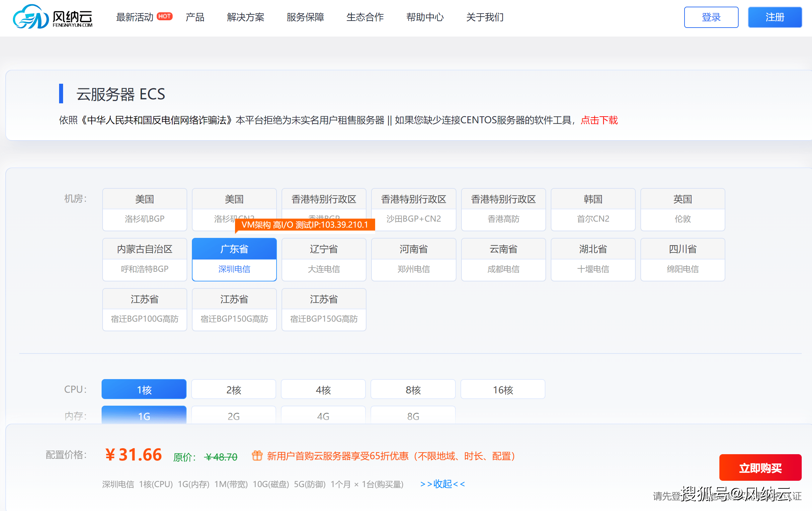Choose 4G memory option
The height and width of the screenshot is (511, 812).
click(323, 415)
